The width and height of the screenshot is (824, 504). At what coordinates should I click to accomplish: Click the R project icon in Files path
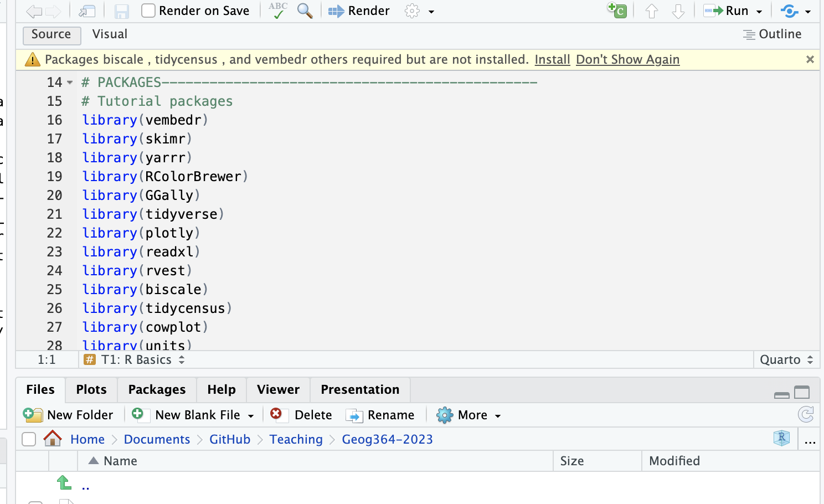click(x=781, y=439)
